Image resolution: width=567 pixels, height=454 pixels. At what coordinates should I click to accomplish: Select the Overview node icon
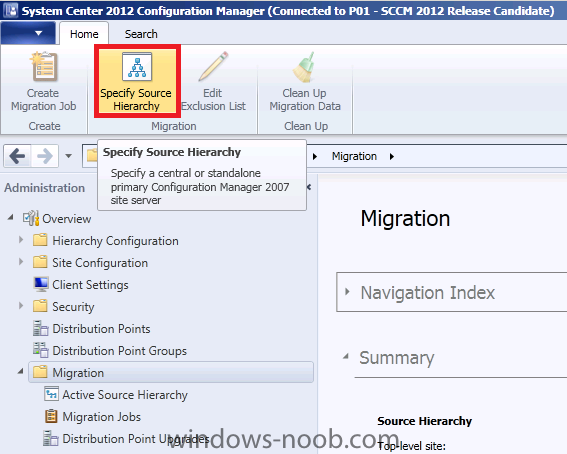coord(31,218)
